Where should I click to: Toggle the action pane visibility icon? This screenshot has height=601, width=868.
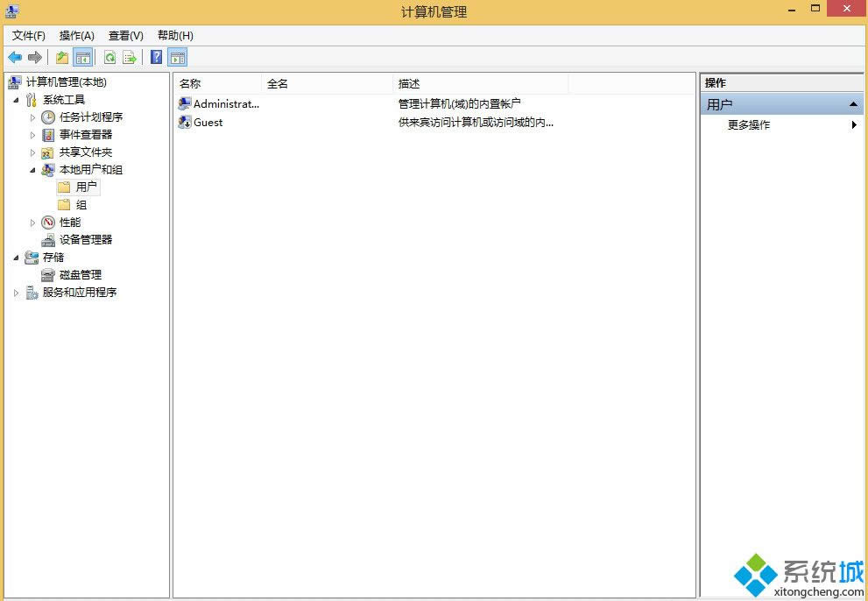[x=178, y=57]
